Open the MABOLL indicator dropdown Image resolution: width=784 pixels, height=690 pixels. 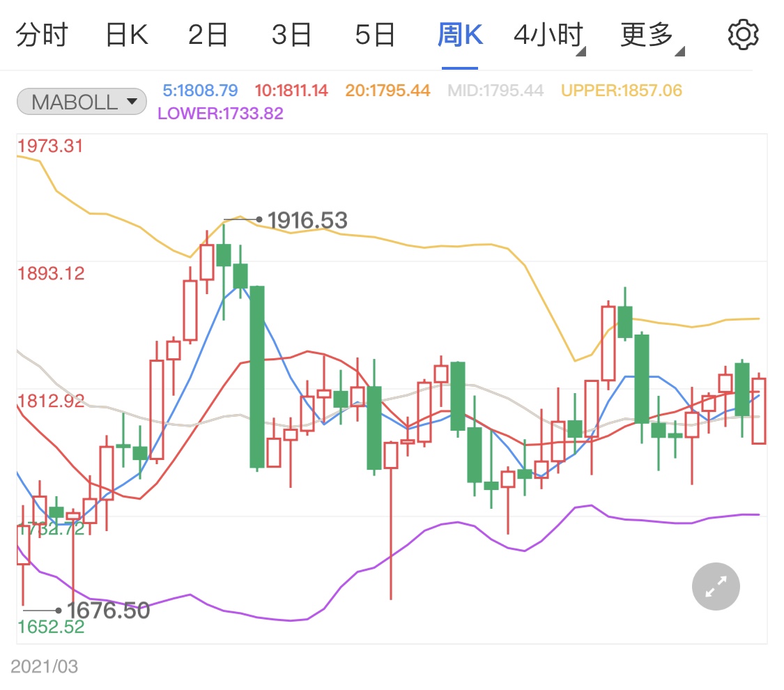click(82, 102)
